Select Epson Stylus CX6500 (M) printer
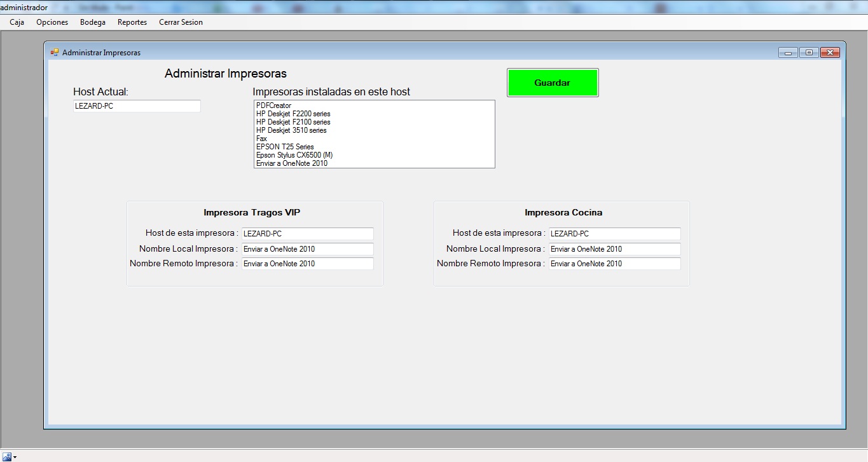Image resolution: width=868 pixels, height=462 pixels. point(374,155)
